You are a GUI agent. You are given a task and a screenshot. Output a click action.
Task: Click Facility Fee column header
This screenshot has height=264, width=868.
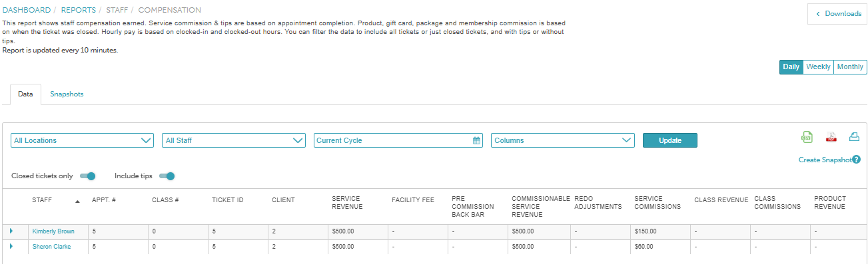tap(413, 200)
